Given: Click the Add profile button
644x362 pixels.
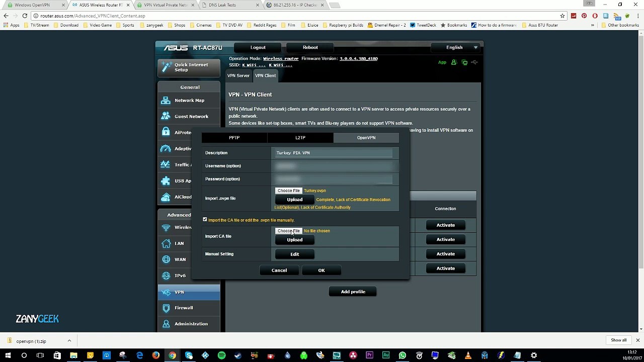Looking at the screenshot, I should pos(353,292).
